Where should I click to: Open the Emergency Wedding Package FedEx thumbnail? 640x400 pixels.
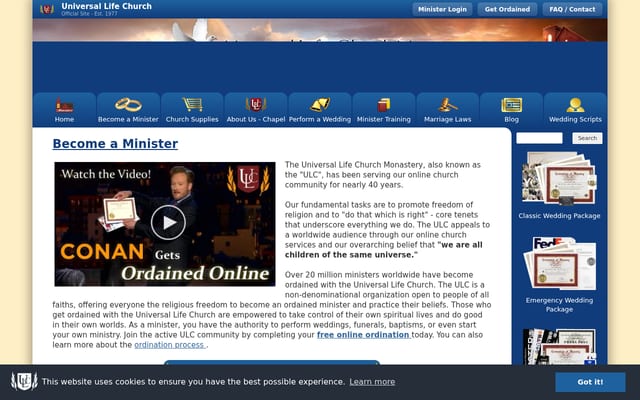pyautogui.click(x=559, y=263)
